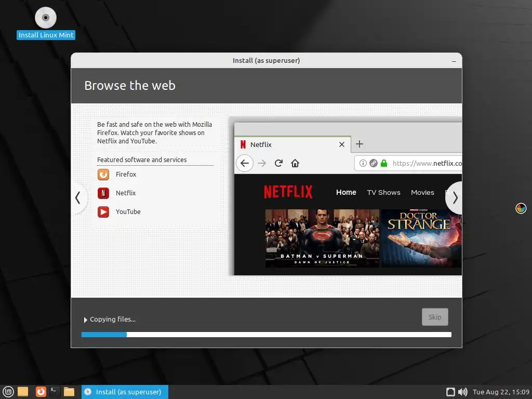
Task: Click the system tray icon left of the volume icon
Action: point(450,392)
